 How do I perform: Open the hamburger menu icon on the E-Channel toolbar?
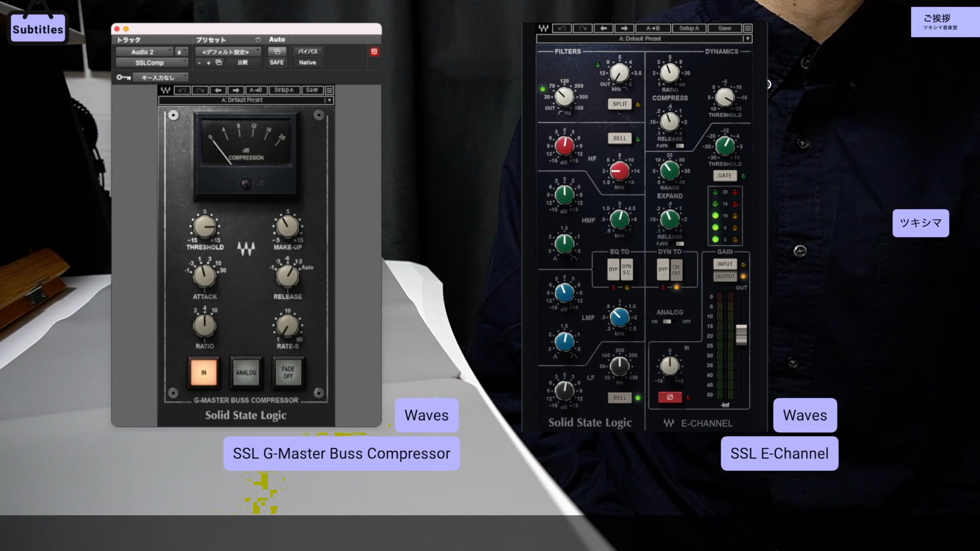point(747,28)
